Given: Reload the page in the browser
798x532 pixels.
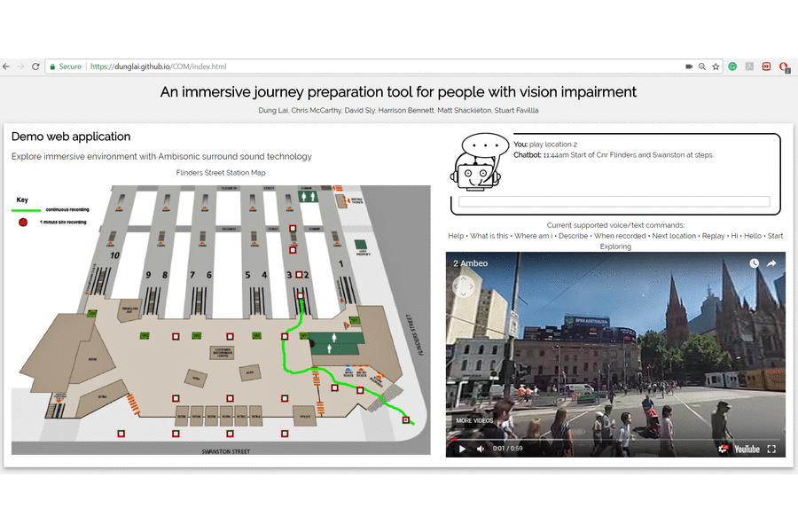Looking at the screenshot, I should click(35, 66).
